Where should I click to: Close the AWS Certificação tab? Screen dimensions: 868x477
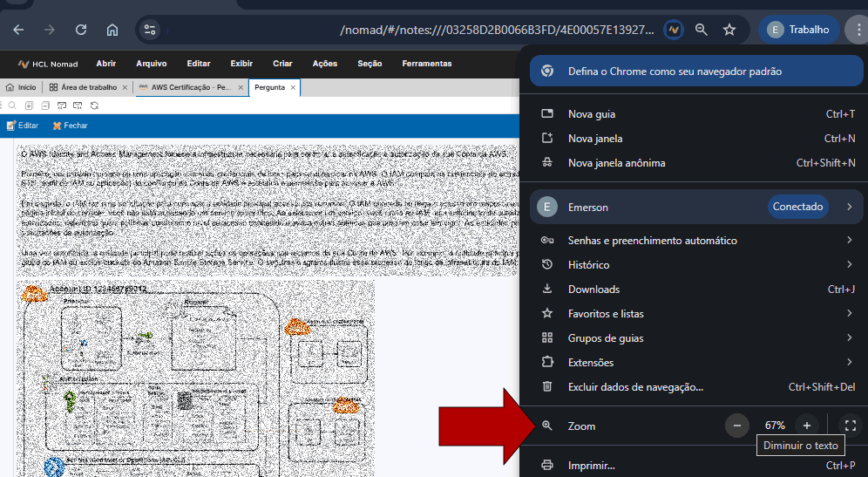pos(241,87)
